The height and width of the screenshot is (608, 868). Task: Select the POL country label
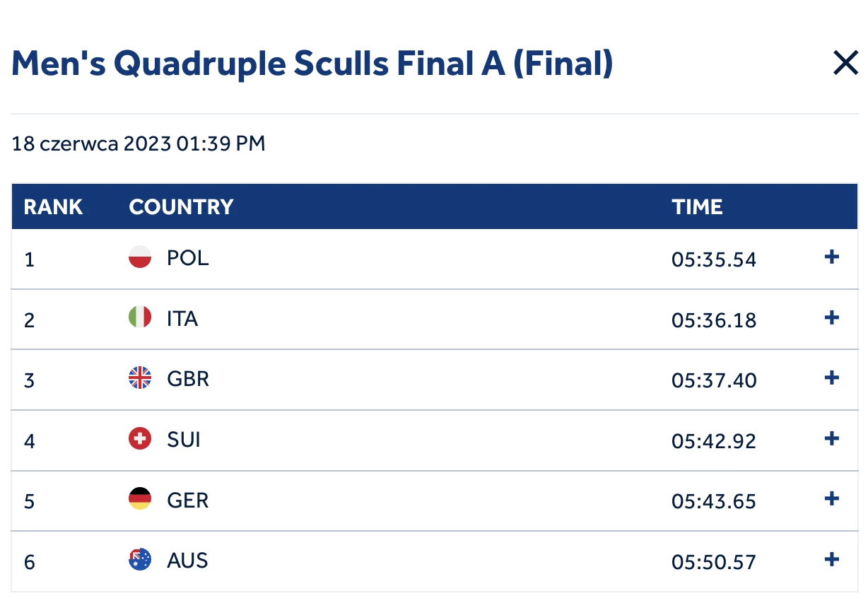188,258
